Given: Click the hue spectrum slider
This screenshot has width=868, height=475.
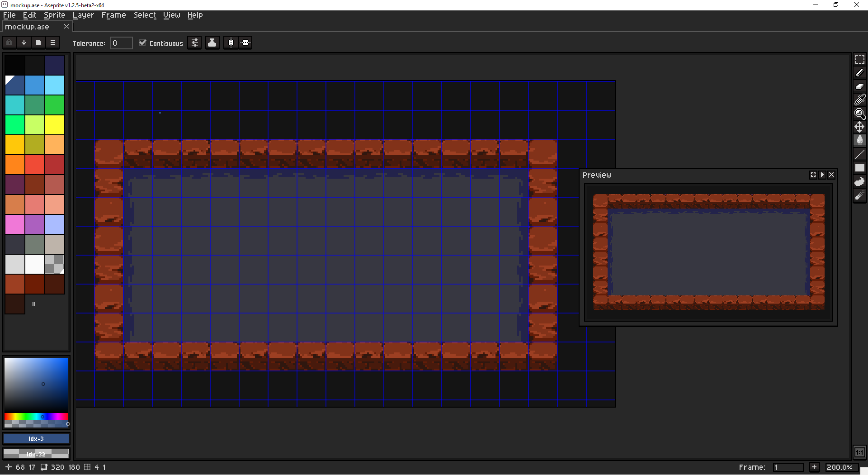Looking at the screenshot, I should click(x=36, y=417).
